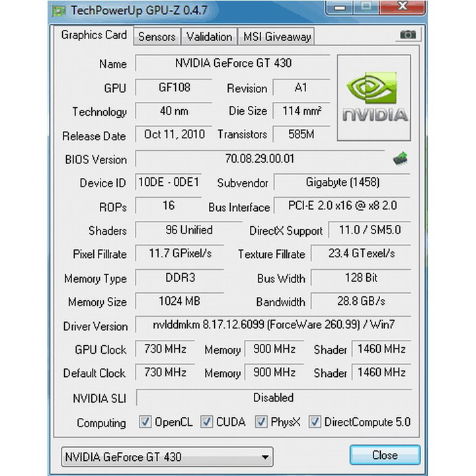Click the Subvendor field Gigabyte (1458)
This screenshot has height=476, width=476.
[342, 182]
